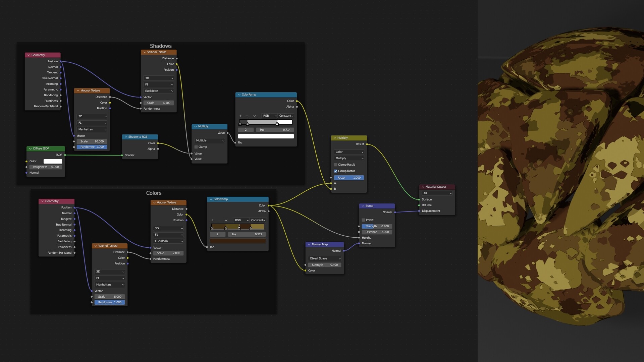This screenshot has height=362, width=644.
Task: Click the add stop plus icon in Colors ColorRamp
Action: point(212,221)
